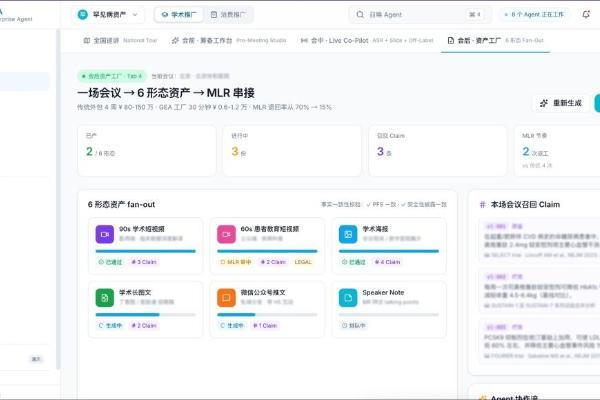The image size is (600, 400).
Task: Click the progress bar of 90s 学术短视频
Action: coord(146,251)
